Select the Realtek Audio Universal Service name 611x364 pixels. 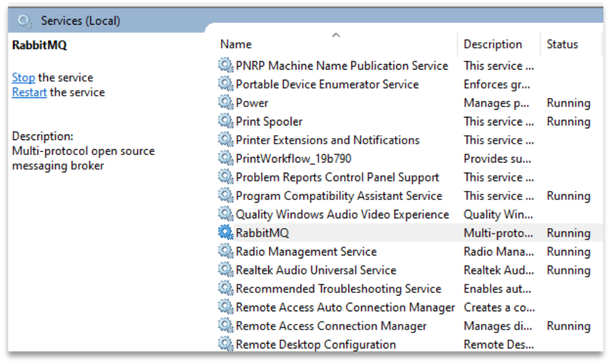(x=315, y=270)
